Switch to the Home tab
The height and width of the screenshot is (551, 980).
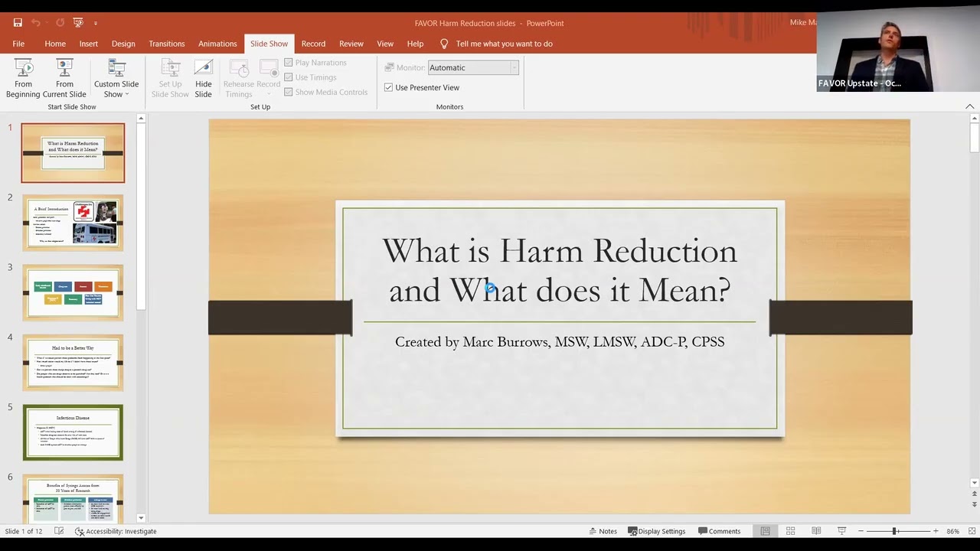[x=55, y=44]
